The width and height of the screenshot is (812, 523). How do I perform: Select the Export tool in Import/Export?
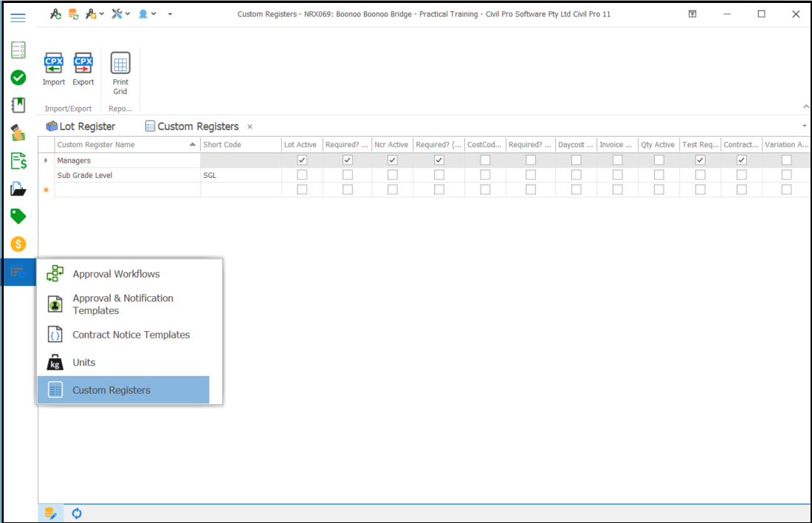coord(83,69)
